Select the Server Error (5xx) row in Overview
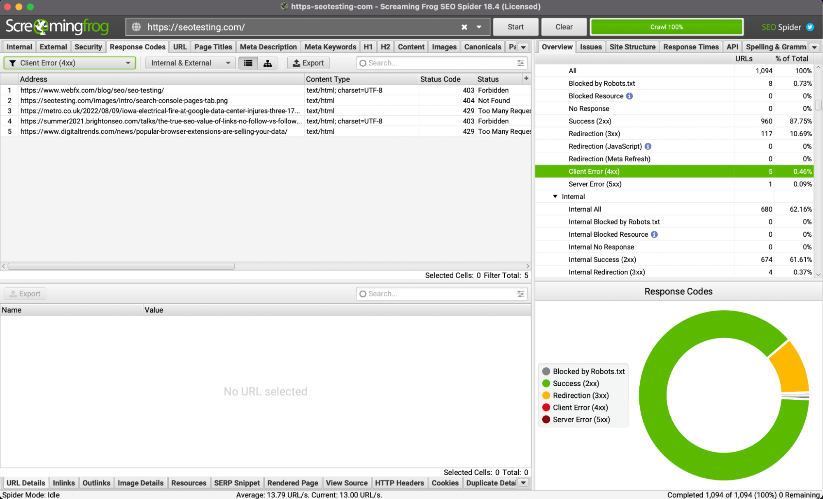 594,184
